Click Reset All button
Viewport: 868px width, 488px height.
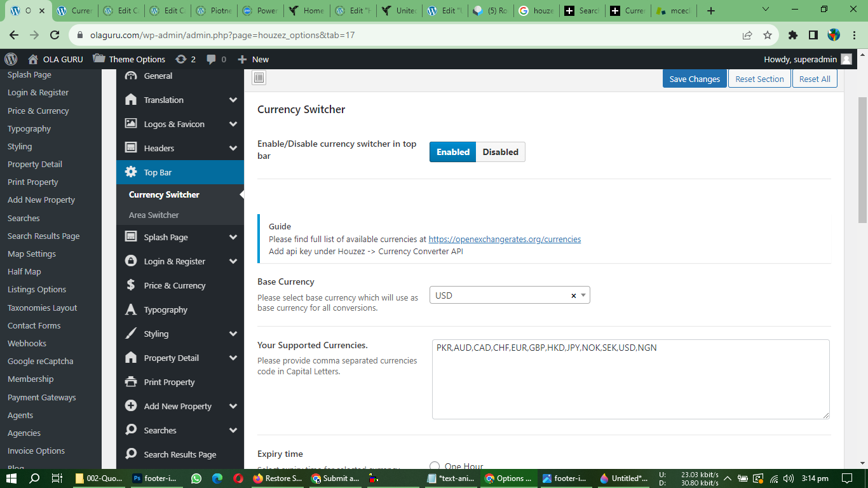815,79
